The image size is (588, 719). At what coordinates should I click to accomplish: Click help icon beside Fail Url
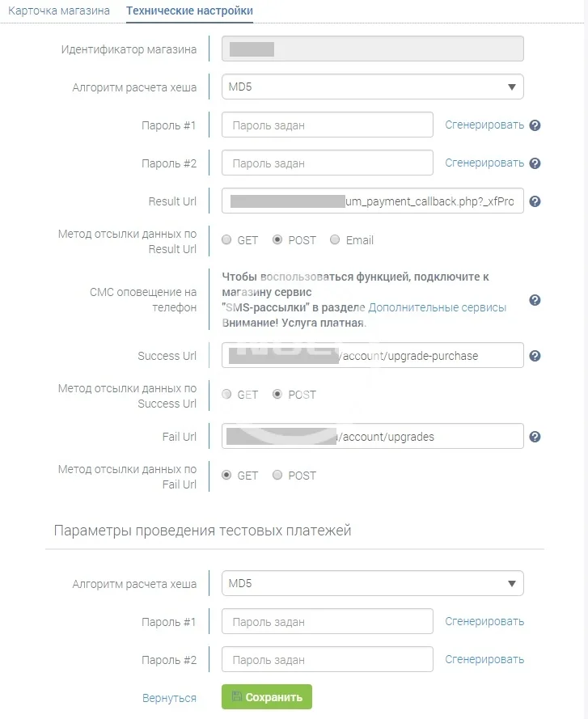point(535,437)
